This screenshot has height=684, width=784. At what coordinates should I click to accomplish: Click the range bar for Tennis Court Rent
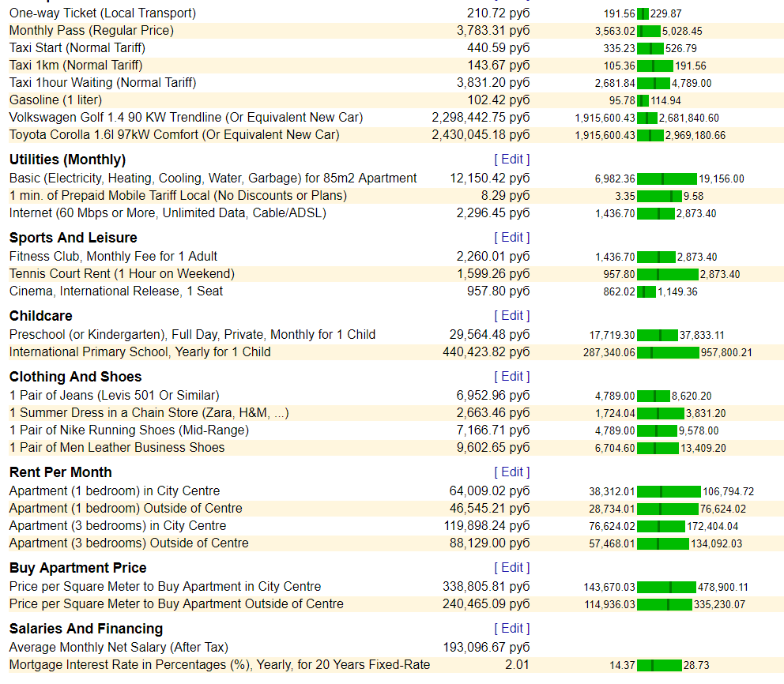click(668, 274)
